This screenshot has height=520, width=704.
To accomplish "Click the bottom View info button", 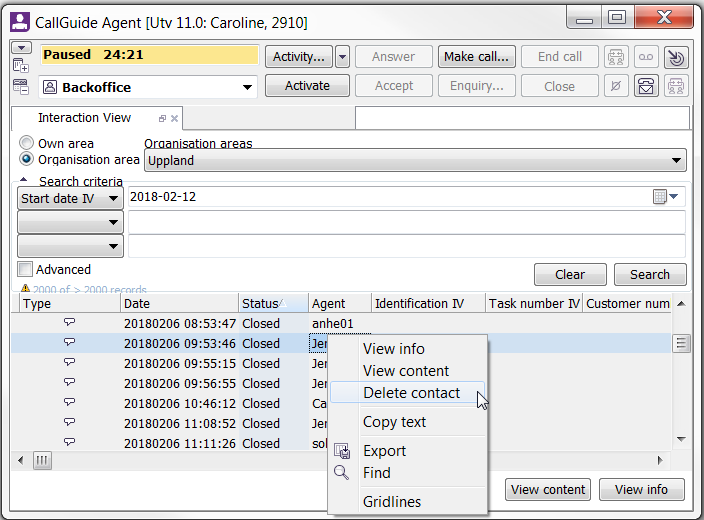I will pos(642,489).
